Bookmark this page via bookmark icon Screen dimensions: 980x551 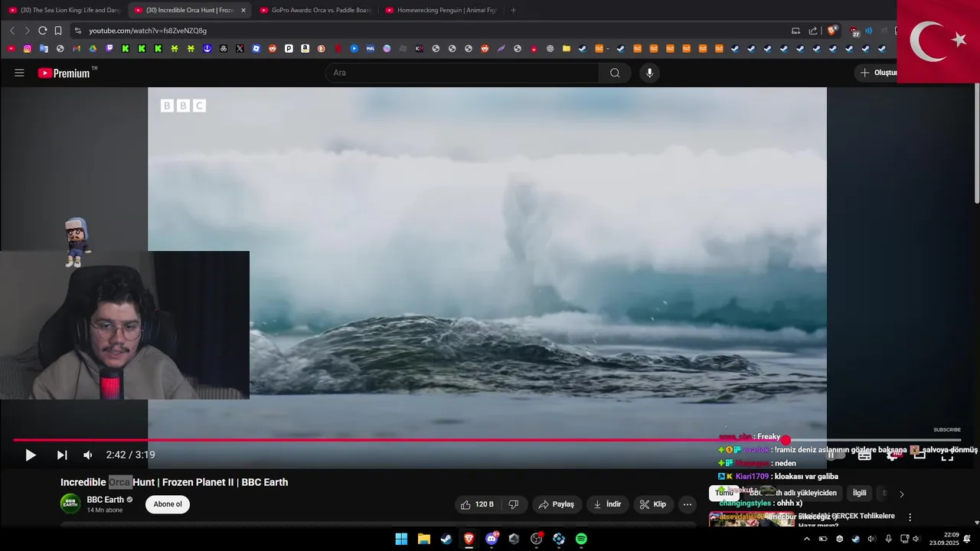pyautogui.click(x=57, y=31)
